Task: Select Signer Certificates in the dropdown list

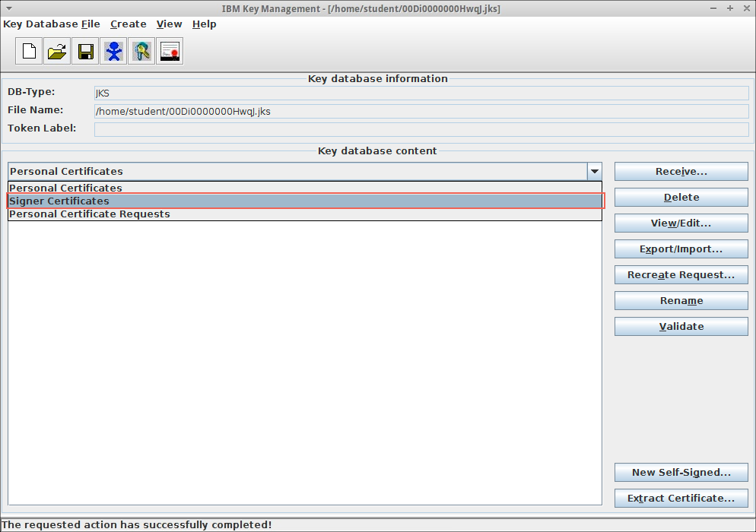Action: coord(305,201)
